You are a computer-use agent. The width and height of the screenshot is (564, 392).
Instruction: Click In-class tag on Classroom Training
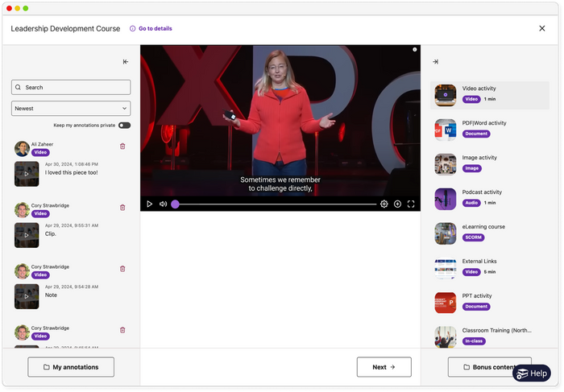coord(474,341)
